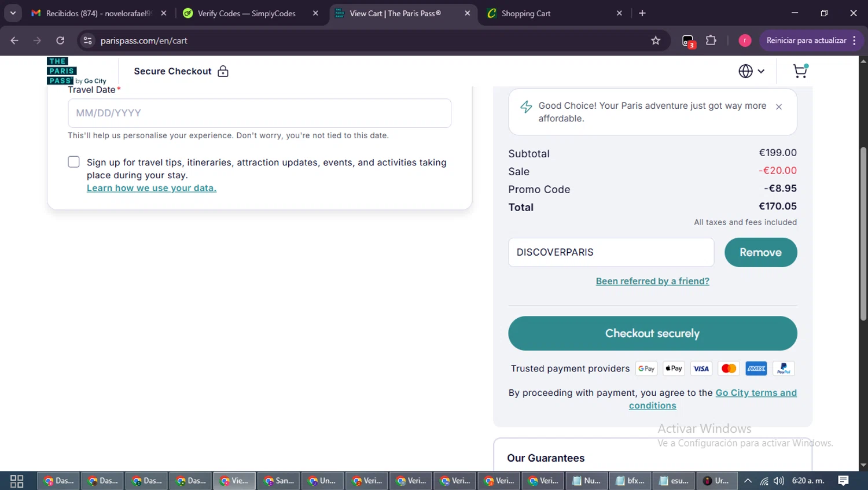Open the network Wi-Fi tray icon
Viewport: 868px width, 490px height.
[x=764, y=481]
